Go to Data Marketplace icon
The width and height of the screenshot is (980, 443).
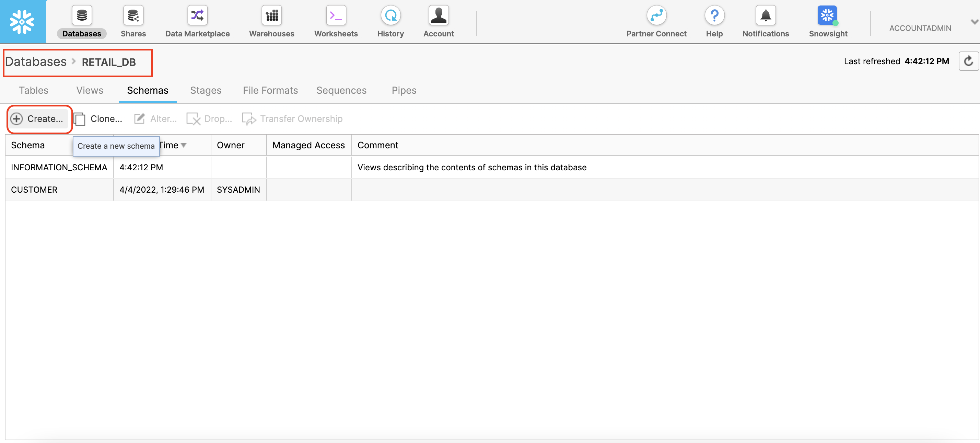coord(197,15)
